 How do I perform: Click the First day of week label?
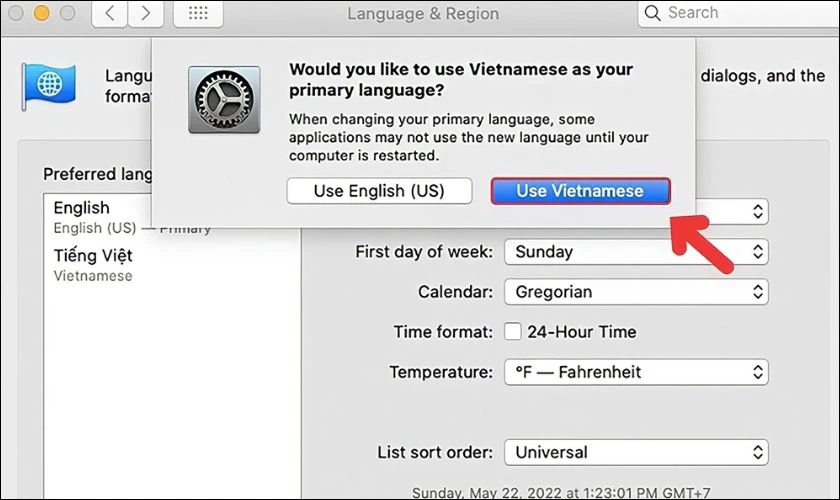pyautogui.click(x=424, y=252)
